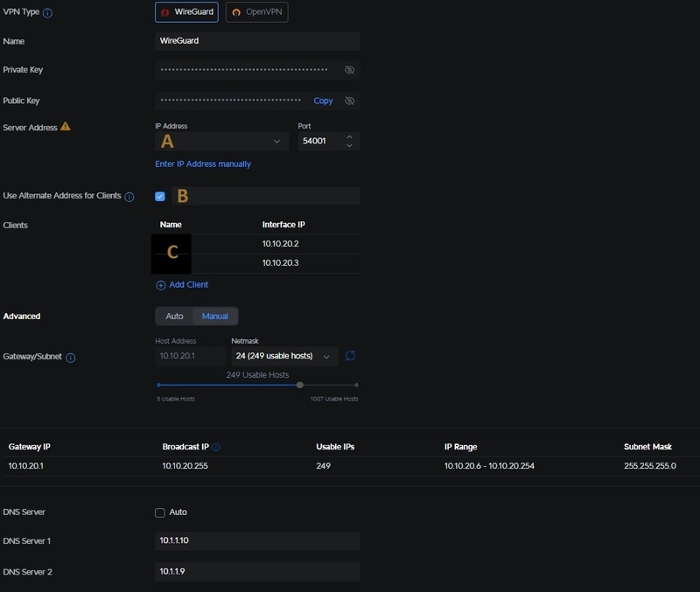Click IP Range 10.10.20.6 - 10.10.20.254
Image resolution: width=700 pixels, height=592 pixels.
pos(489,466)
